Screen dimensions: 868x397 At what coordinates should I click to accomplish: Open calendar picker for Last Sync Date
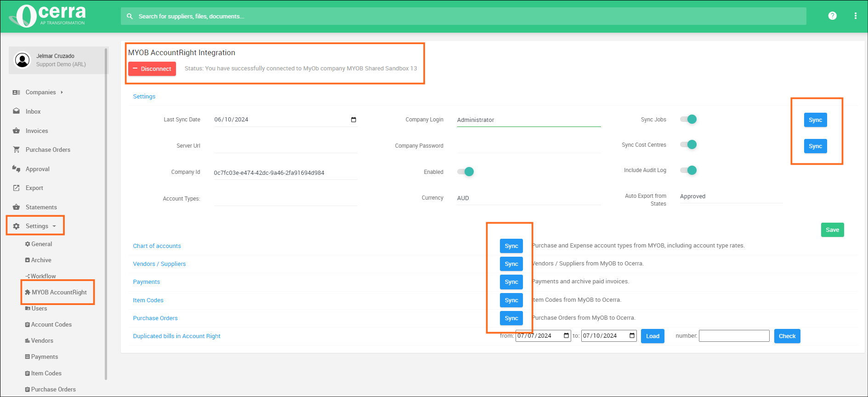tap(353, 120)
